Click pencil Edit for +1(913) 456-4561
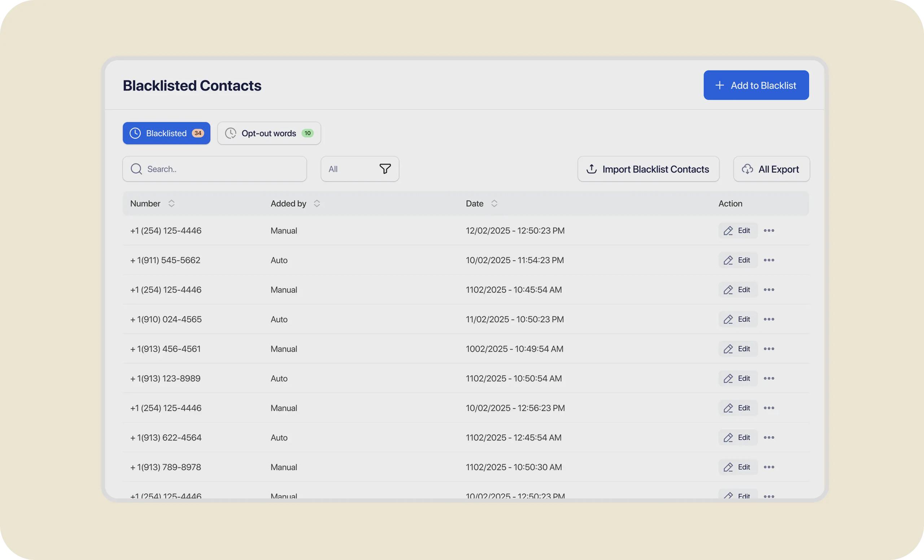 (737, 349)
